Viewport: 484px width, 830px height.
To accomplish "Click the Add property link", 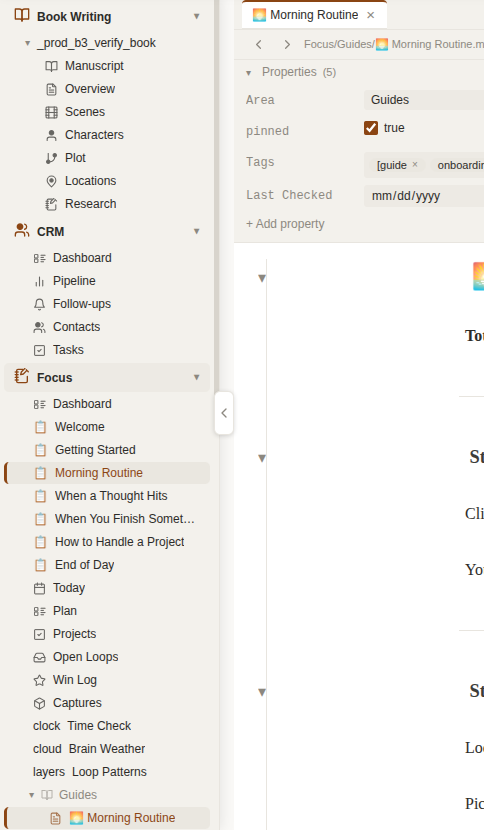I will coord(285,224).
